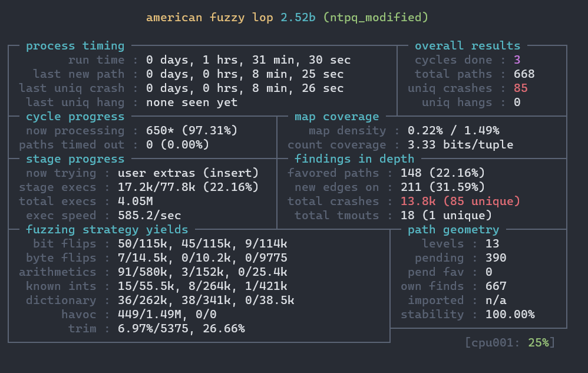
Task: Select the known ints yields values
Action: pos(203,286)
